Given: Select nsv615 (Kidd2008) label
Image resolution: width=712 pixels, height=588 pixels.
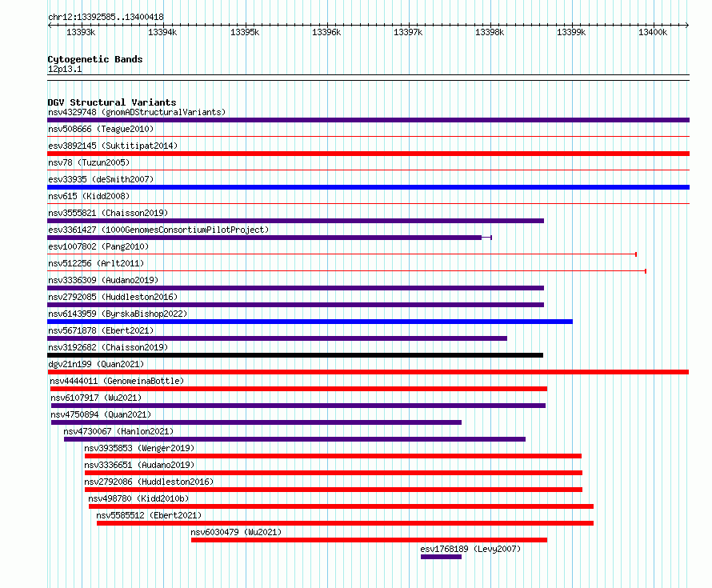Looking at the screenshot, I should (89, 196).
